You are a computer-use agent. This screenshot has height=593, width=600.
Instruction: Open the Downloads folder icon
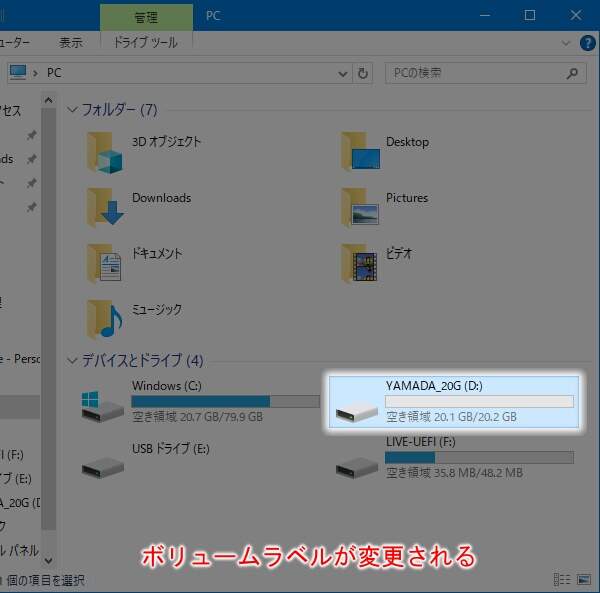pyautogui.click(x=104, y=207)
